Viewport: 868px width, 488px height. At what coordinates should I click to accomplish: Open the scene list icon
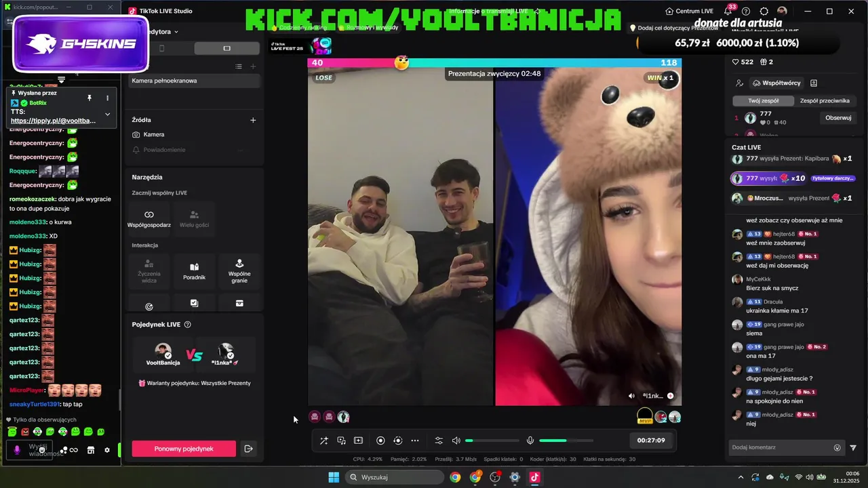[x=239, y=66]
